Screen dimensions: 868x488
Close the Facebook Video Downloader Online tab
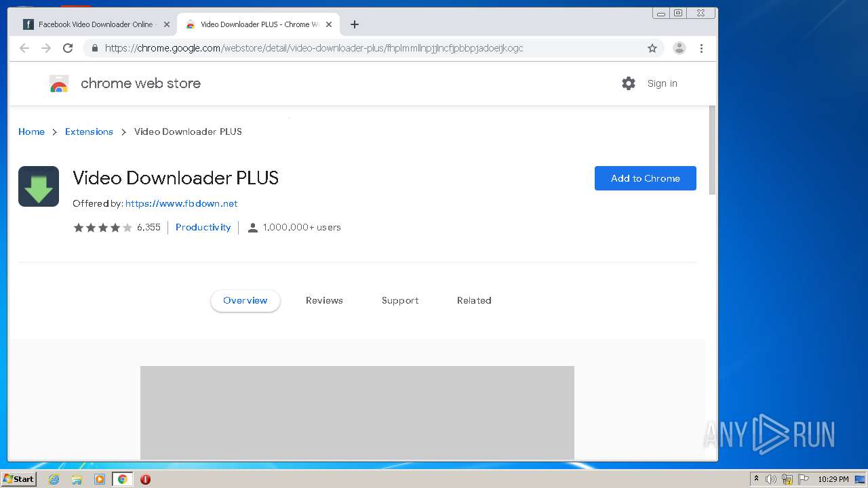[x=167, y=24]
